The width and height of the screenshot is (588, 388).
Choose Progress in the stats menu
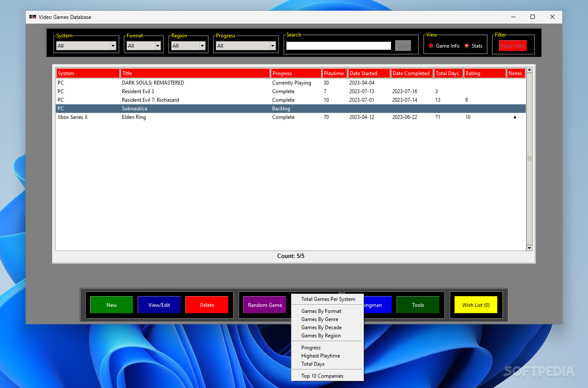[x=311, y=348]
